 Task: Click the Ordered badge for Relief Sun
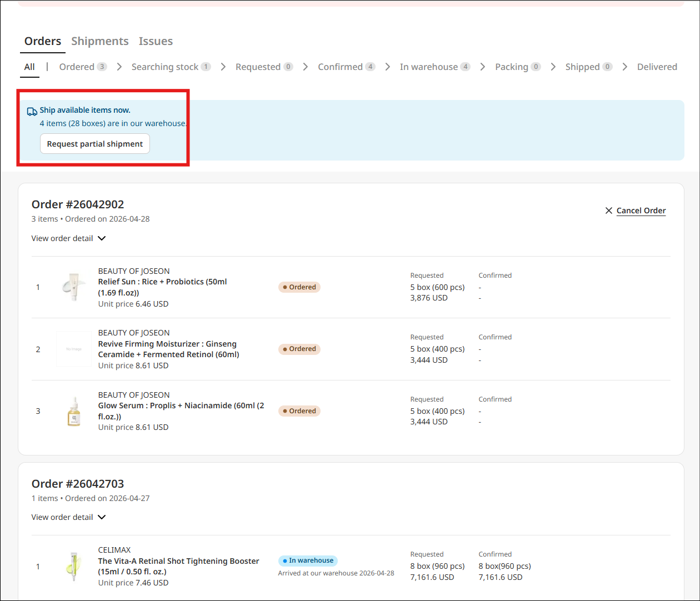pyautogui.click(x=299, y=287)
